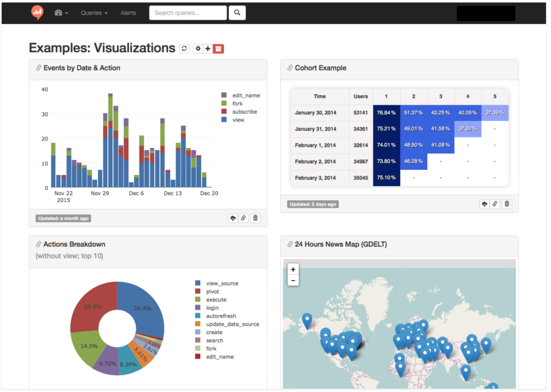Image resolution: width=551 pixels, height=392 pixels.
Task: Click the February 3, 2014 row label
Action: 315,178
